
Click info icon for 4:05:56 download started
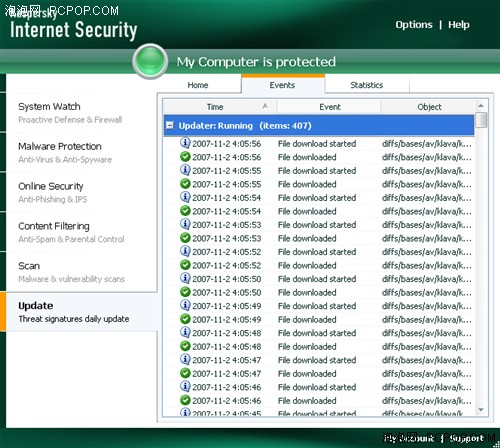(185, 143)
